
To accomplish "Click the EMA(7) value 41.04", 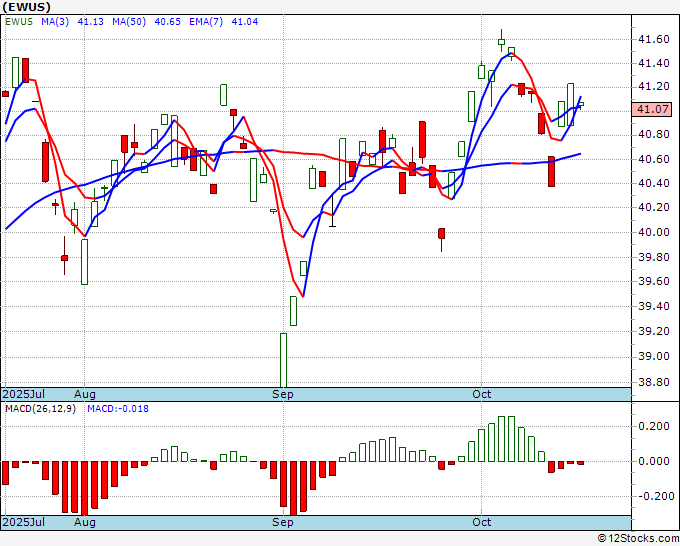I will 245,21.
